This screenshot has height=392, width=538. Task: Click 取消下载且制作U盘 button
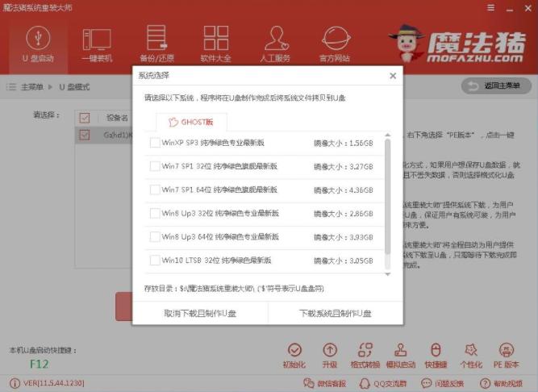click(x=200, y=313)
